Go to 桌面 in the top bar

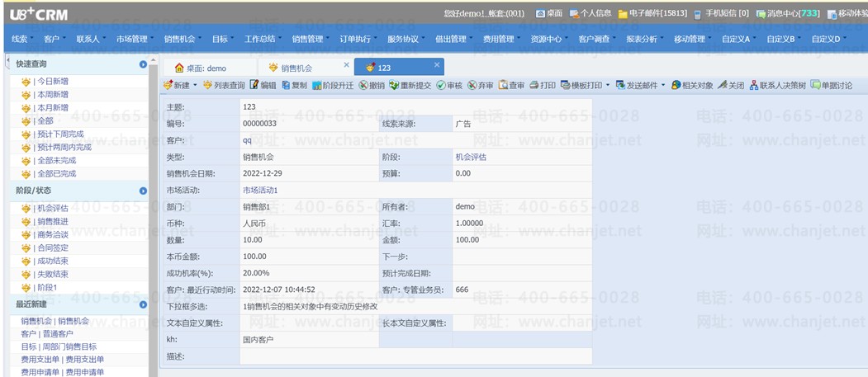coord(549,13)
